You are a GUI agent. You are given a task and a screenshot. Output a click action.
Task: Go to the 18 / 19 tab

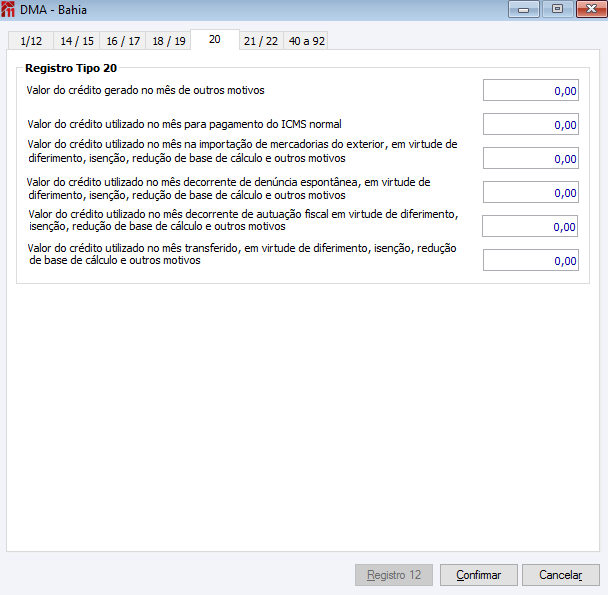[168, 41]
